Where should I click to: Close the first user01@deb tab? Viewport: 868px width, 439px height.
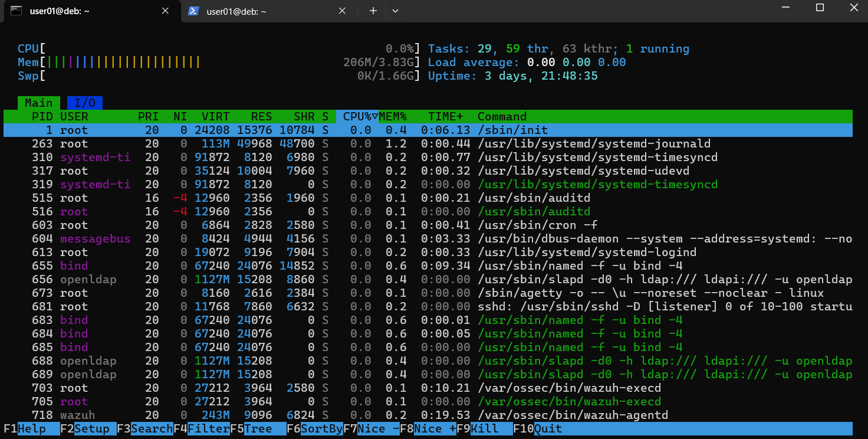[x=166, y=11]
